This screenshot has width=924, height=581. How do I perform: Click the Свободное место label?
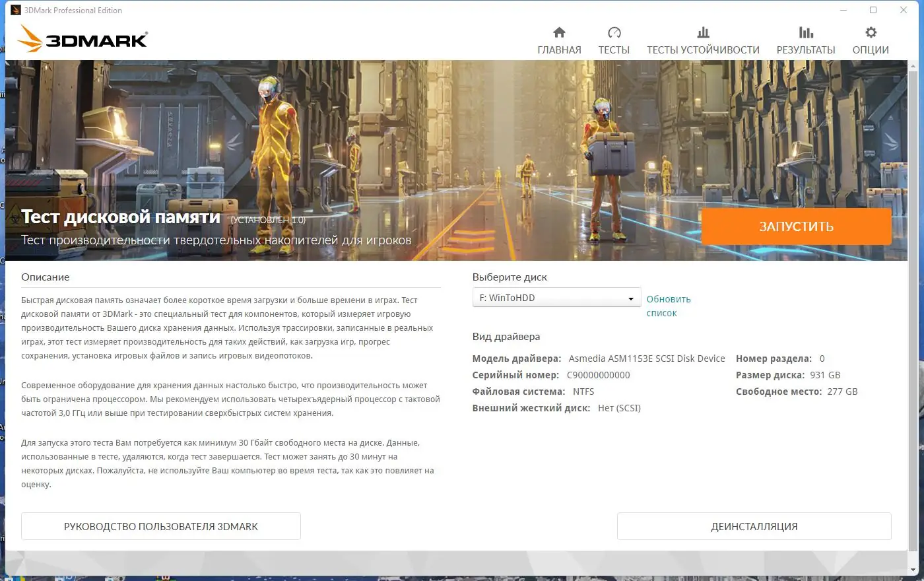point(779,392)
